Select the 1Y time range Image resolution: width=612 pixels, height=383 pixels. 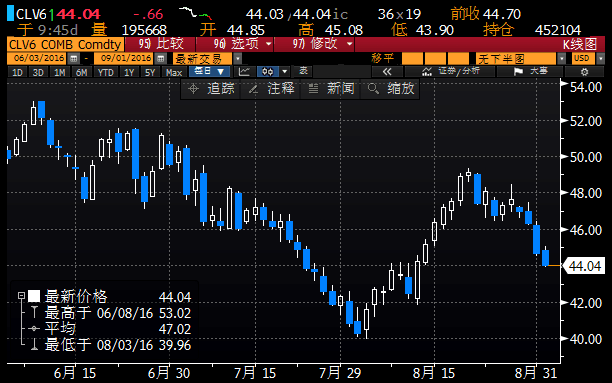tap(129, 72)
